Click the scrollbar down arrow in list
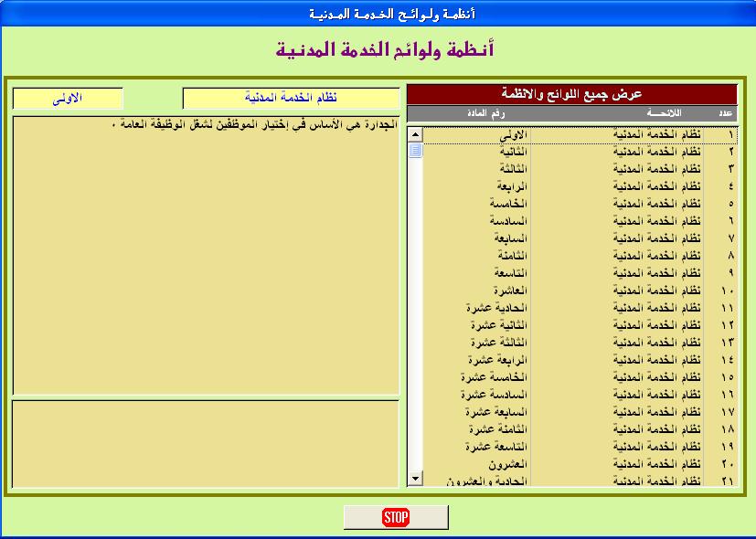This screenshot has height=539, width=756. (x=415, y=479)
